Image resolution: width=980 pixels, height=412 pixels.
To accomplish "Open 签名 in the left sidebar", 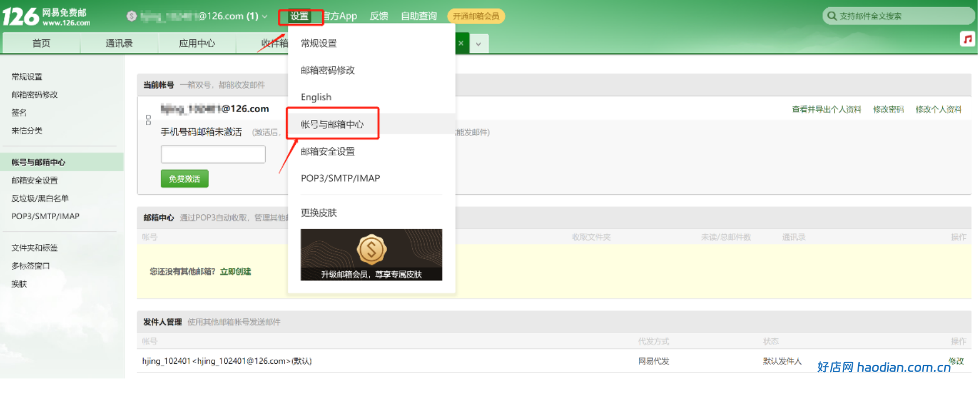I will tap(19, 112).
